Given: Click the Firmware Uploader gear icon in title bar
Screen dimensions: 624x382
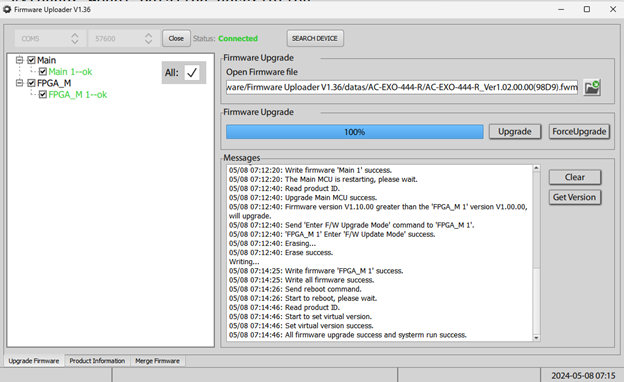Looking at the screenshot, I should tap(7, 9).
